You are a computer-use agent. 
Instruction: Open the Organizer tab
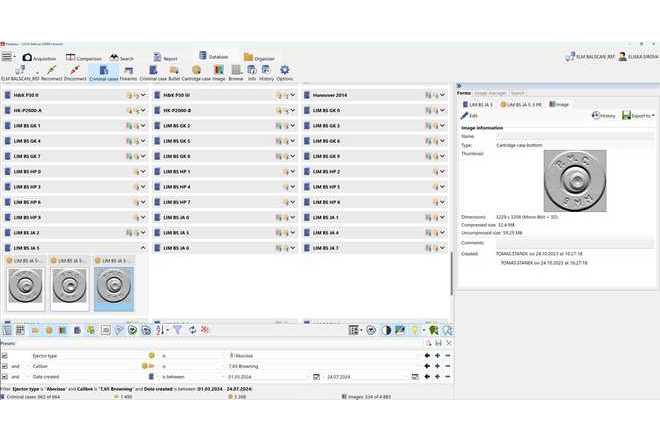[x=259, y=58]
